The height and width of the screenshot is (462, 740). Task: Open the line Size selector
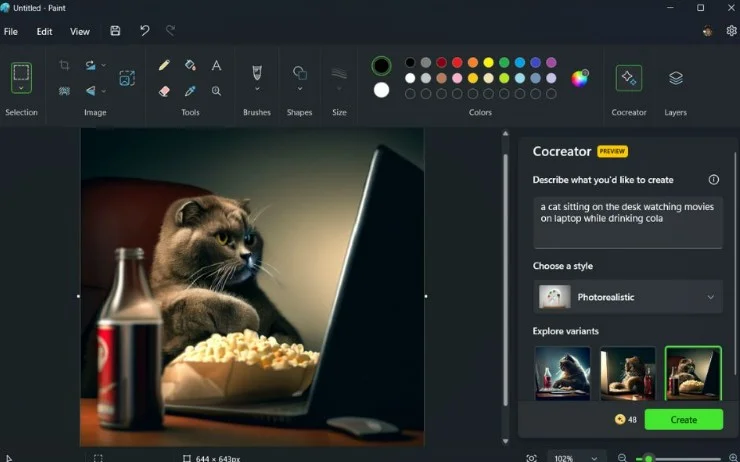(339, 73)
